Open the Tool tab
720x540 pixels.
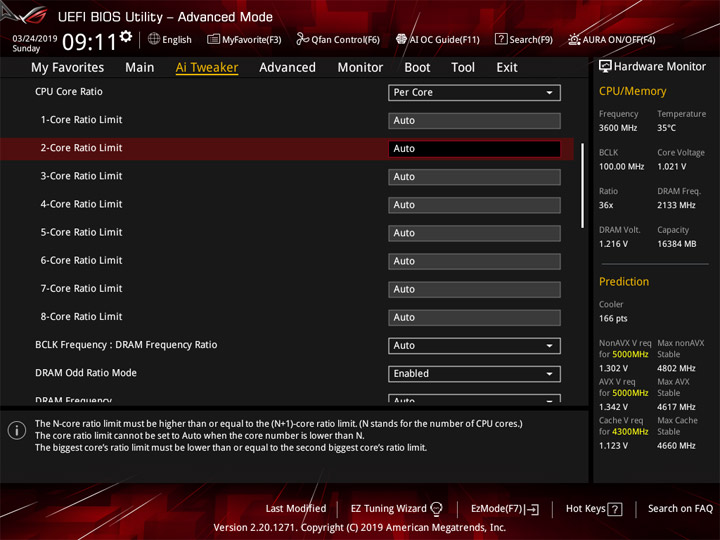click(x=463, y=68)
